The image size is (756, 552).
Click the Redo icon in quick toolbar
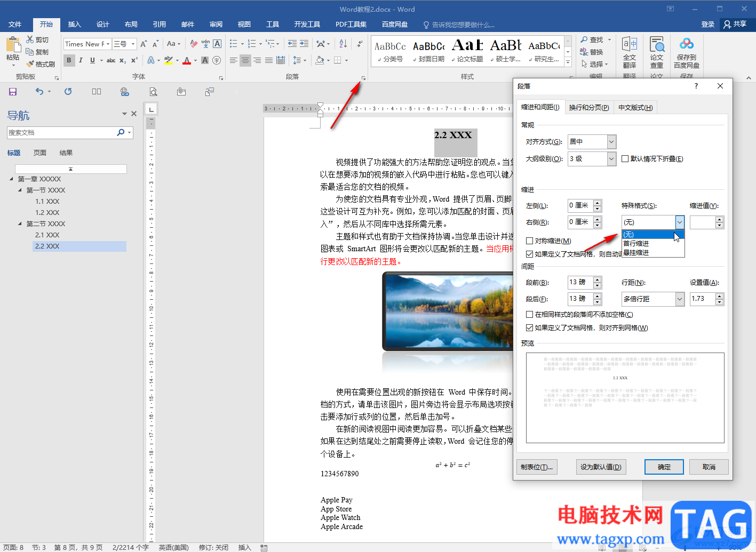[68, 92]
